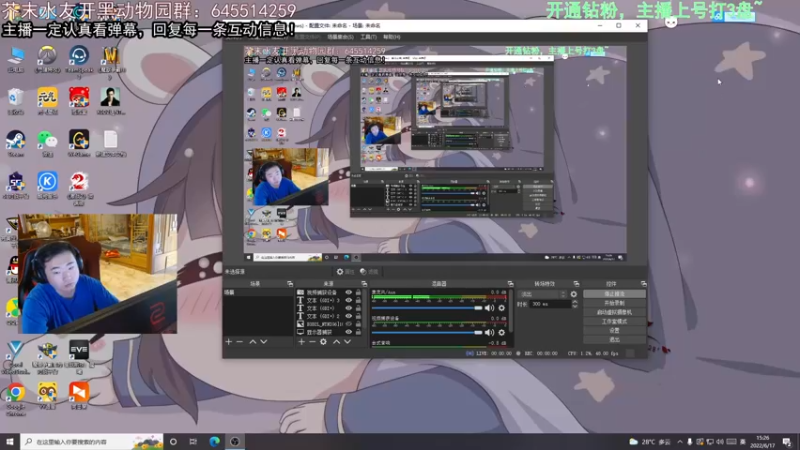Click Stop Streaming button in Controls
The image size is (800, 450).
[614, 294]
